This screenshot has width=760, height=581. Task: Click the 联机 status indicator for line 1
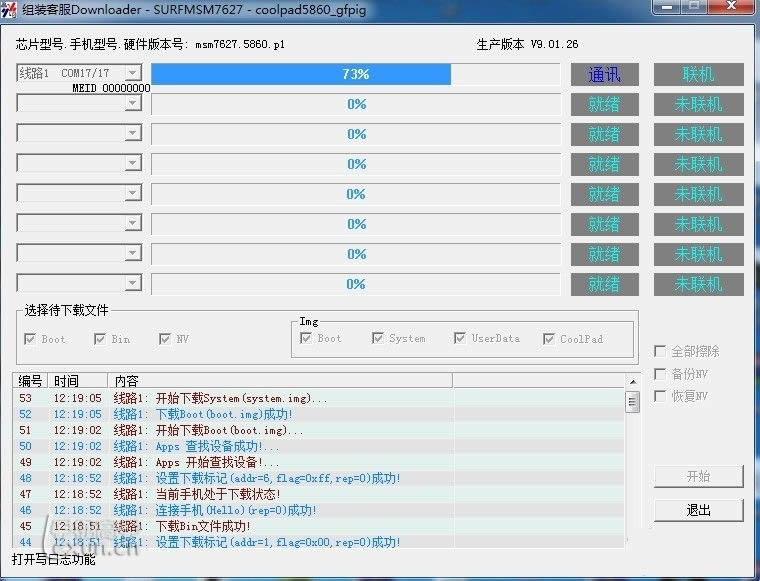(698, 74)
